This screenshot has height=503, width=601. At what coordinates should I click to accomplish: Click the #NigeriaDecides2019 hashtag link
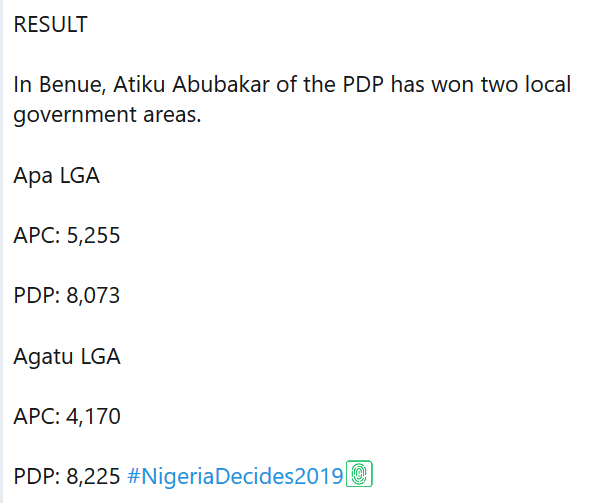[235, 475]
